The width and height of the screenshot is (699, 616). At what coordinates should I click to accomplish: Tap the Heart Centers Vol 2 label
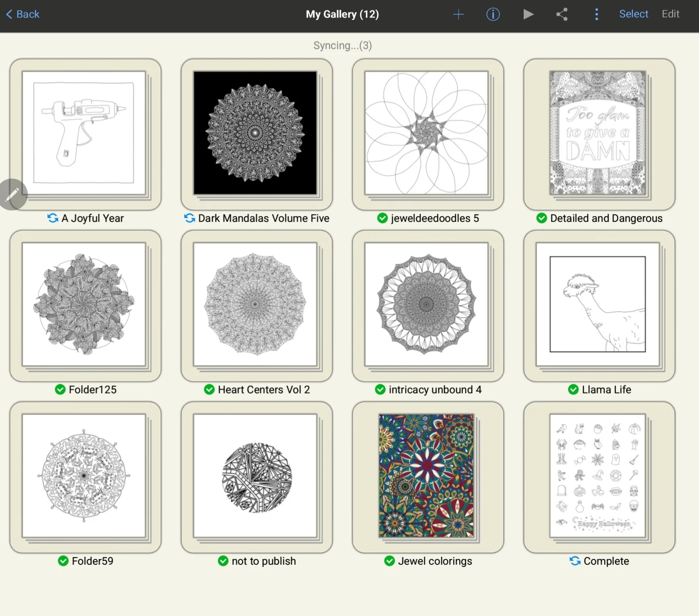pyautogui.click(x=264, y=389)
